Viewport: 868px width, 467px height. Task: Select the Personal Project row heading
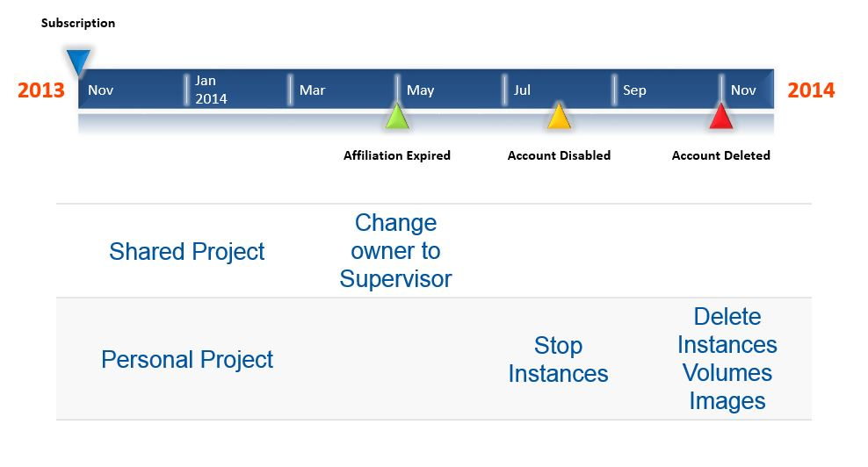tap(186, 360)
